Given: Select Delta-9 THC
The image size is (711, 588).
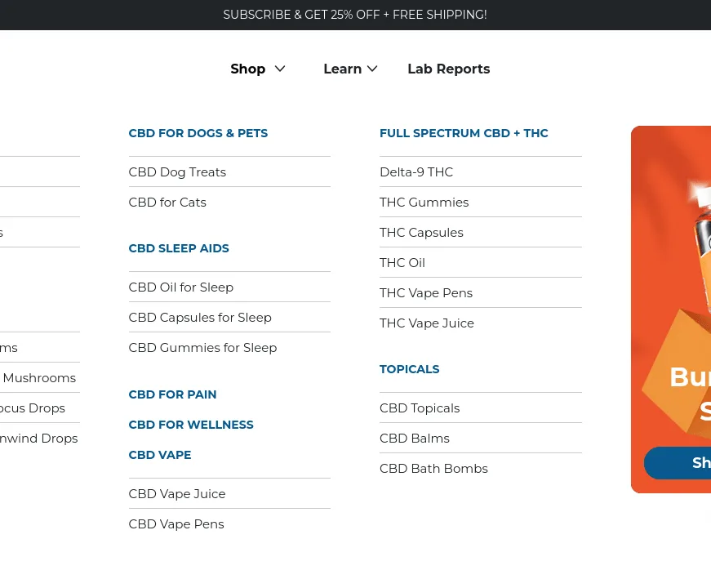Looking at the screenshot, I should click(416, 172).
